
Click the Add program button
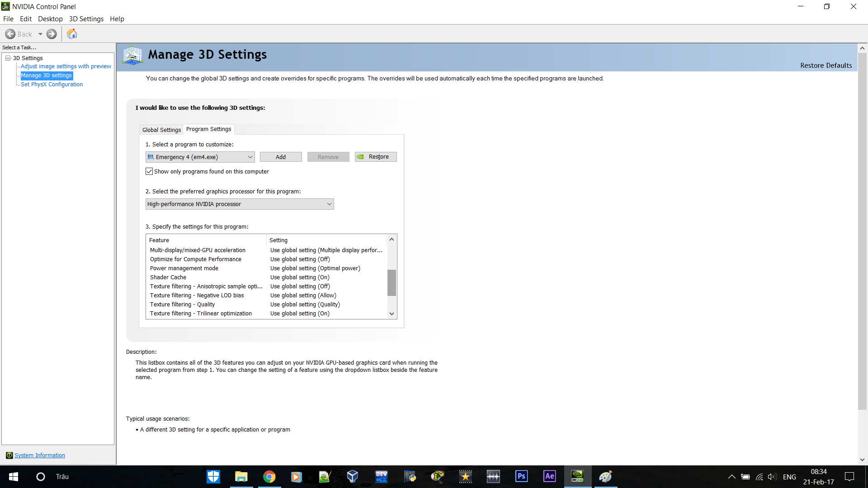(280, 157)
